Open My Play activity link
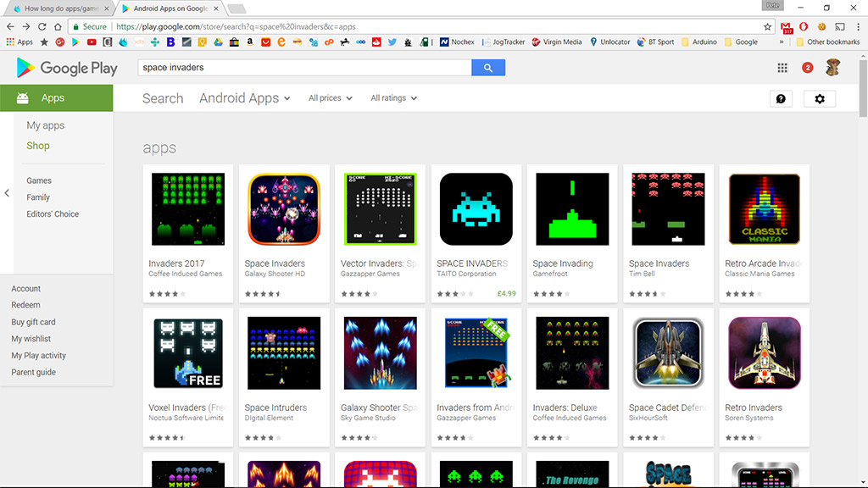Image resolution: width=868 pixels, height=488 pixels. pos(39,355)
